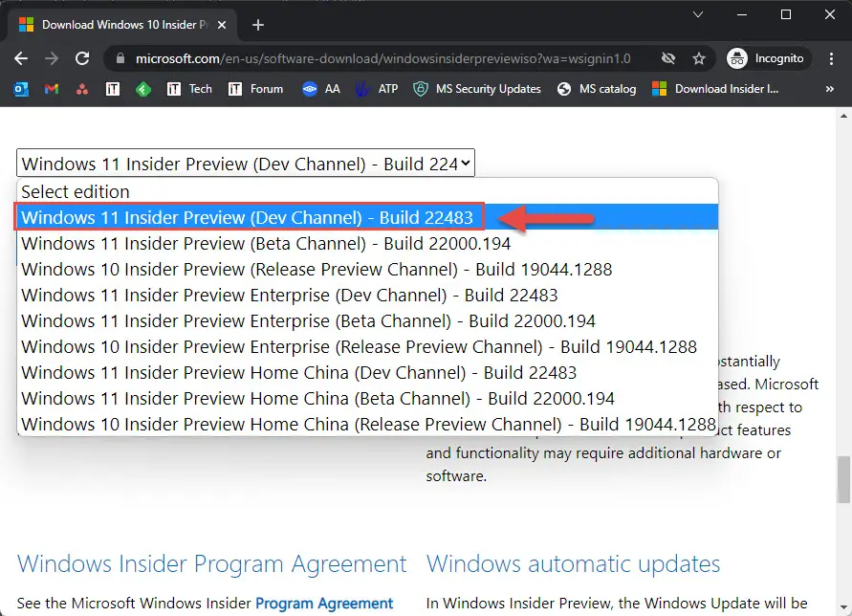Open the Program Agreement link

pyautogui.click(x=324, y=603)
